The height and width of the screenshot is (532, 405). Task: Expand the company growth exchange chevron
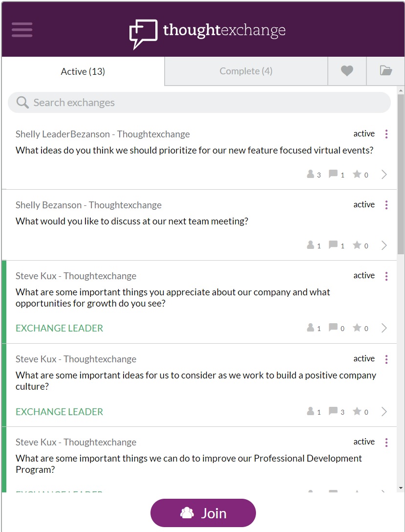coord(384,328)
